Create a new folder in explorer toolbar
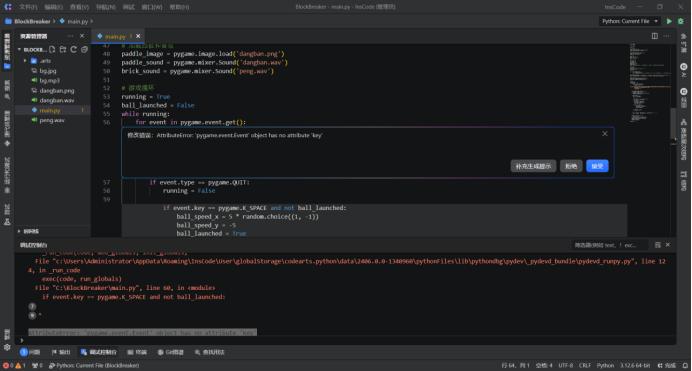 (63, 49)
